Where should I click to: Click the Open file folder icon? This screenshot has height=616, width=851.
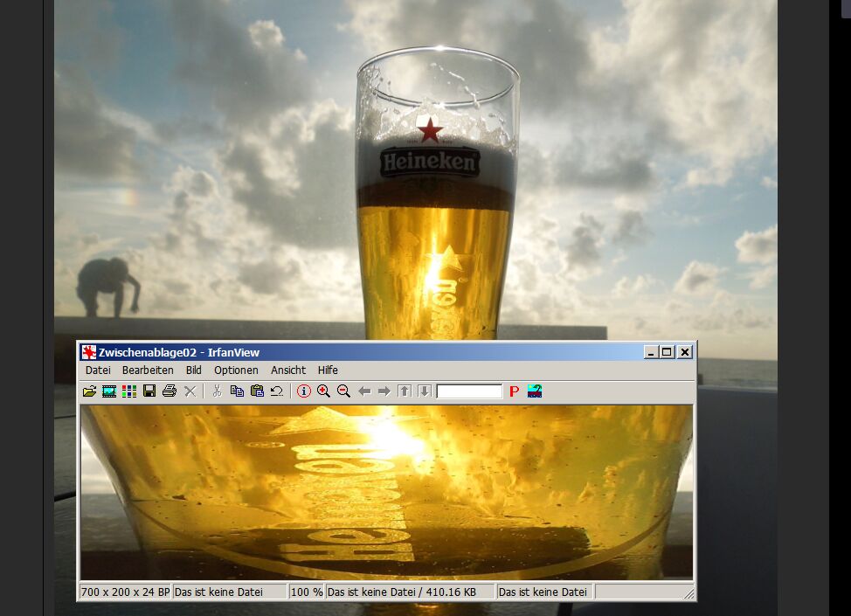click(89, 391)
